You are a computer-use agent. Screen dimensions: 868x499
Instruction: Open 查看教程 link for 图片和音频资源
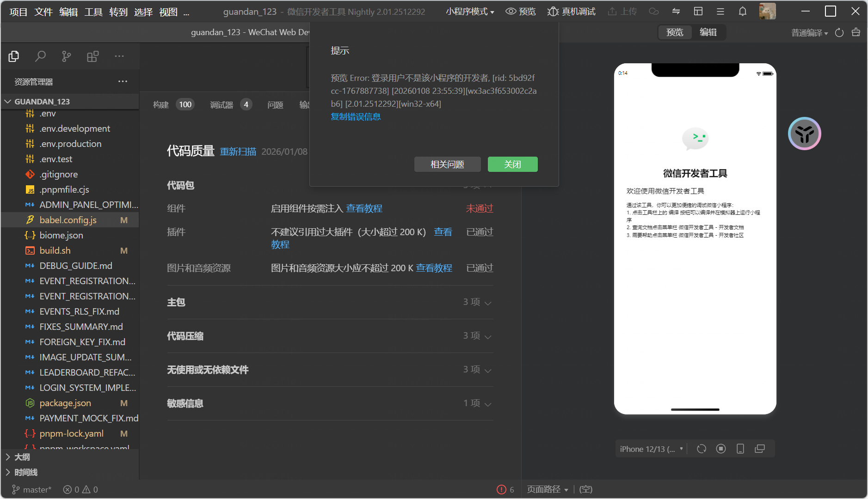434,268
